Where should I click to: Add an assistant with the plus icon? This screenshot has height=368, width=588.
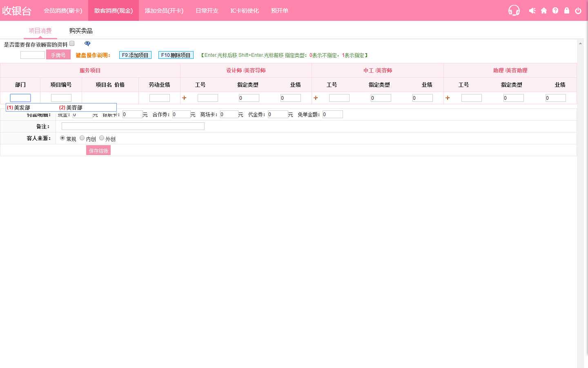[x=448, y=98]
